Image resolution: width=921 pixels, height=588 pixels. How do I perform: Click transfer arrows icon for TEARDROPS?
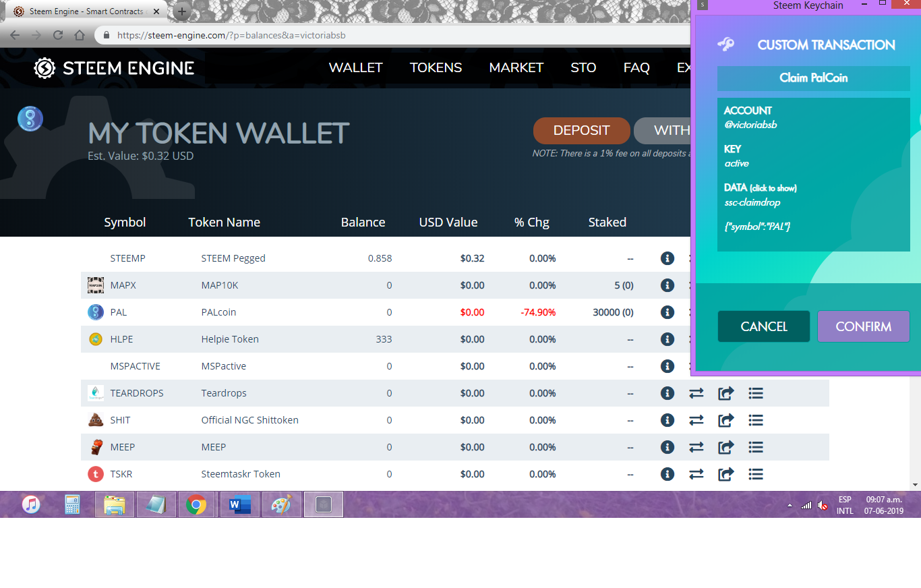point(696,393)
